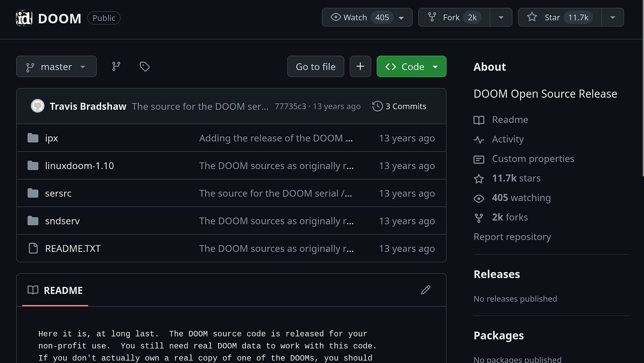644x363 pixels.
Task: Open the sndserv row's commit message
Action: point(276,221)
